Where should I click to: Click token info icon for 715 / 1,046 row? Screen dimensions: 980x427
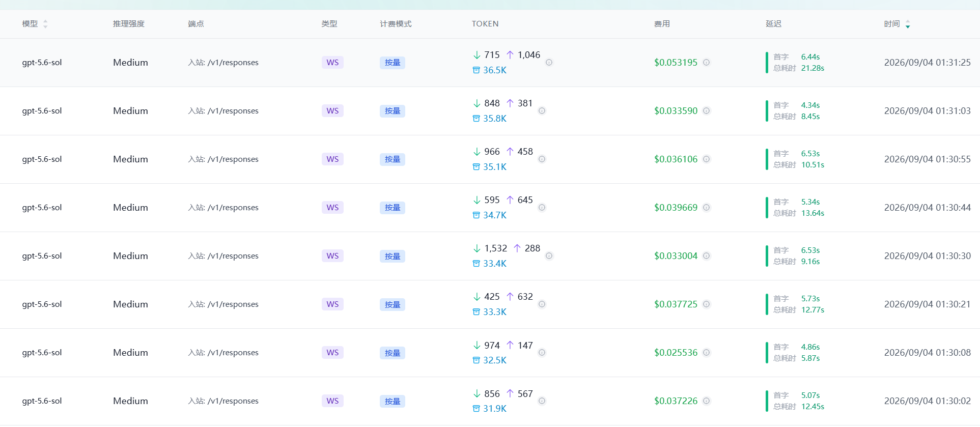click(549, 63)
